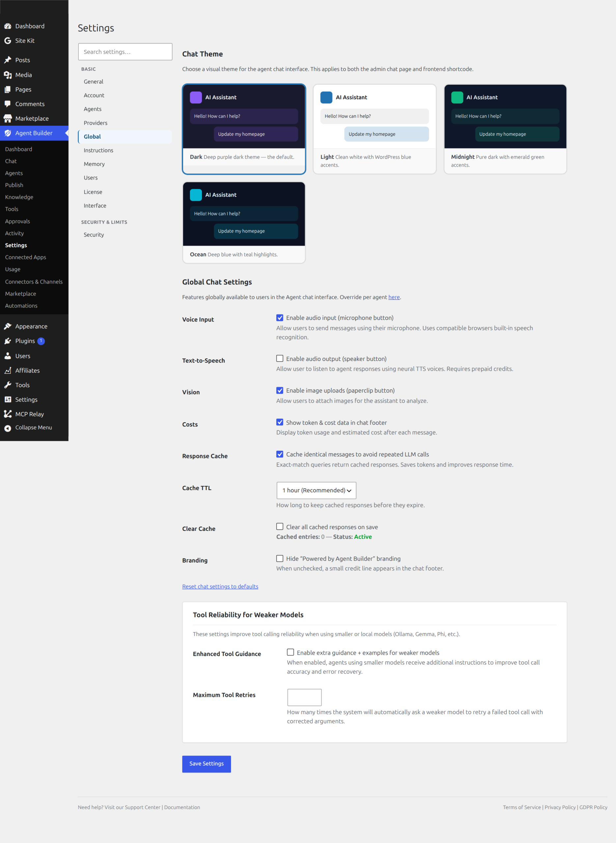Open Account settings section
616x843 pixels.
coord(125,95)
